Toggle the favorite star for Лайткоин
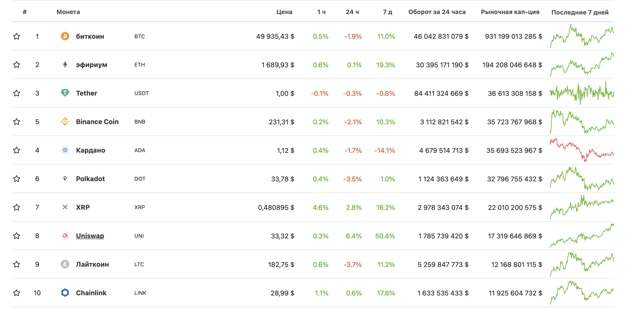 click(x=16, y=265)
